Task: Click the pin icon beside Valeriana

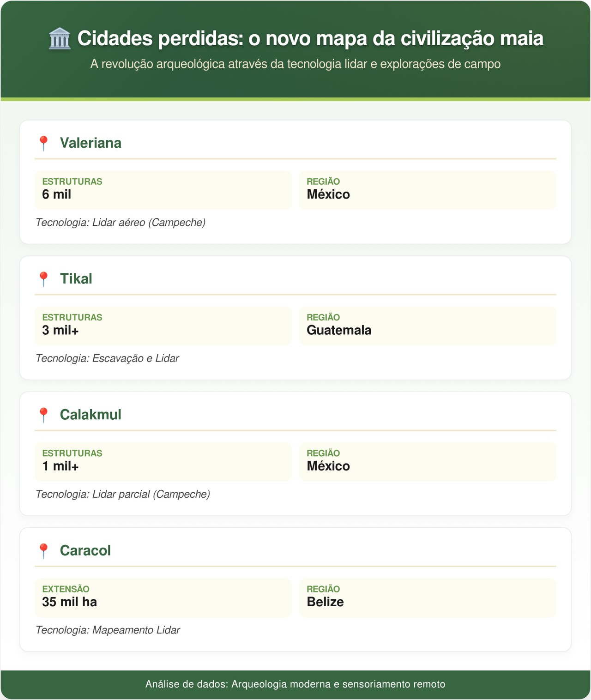Action: coord(43,143)
